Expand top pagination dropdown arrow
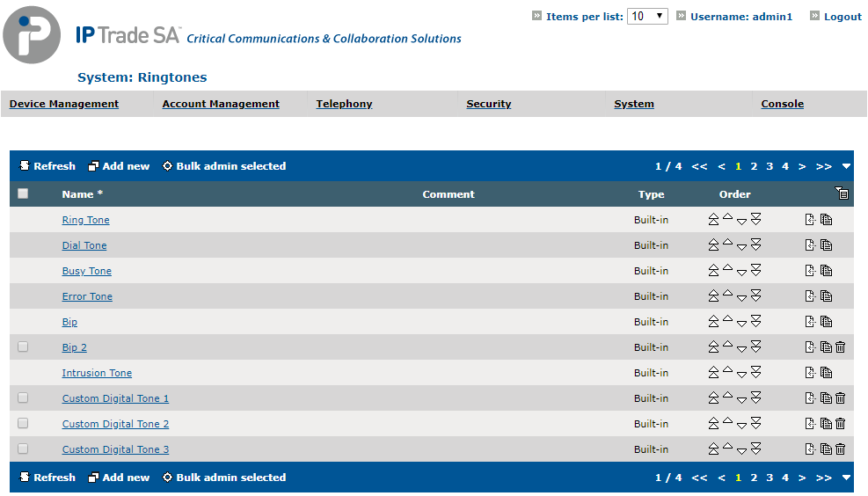Viewport: 868px width, 496px height. (846, 166)
